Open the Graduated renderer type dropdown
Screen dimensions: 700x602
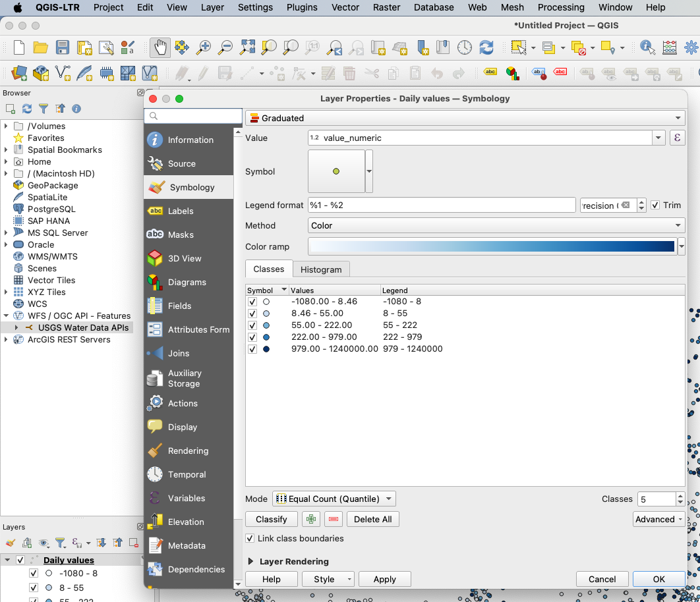point(465,118)
